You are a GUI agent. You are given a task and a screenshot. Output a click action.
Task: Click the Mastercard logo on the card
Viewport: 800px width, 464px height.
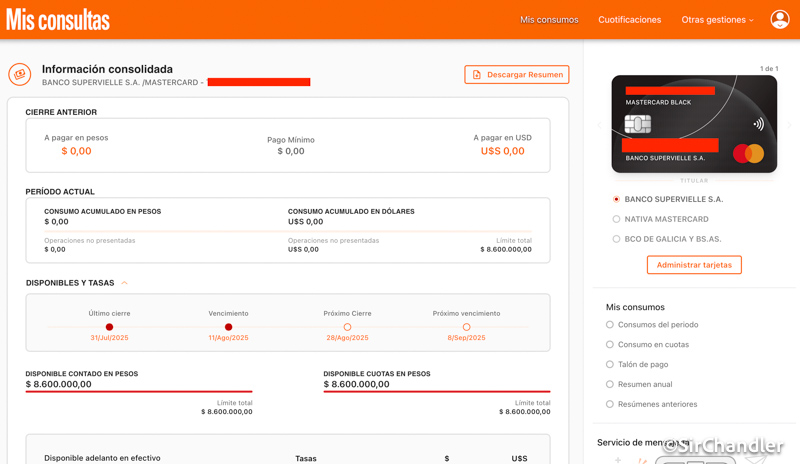(748, 153)
